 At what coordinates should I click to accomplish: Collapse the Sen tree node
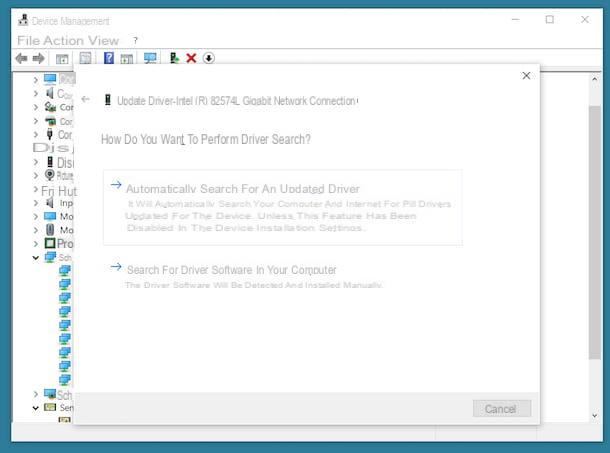tap(36, 408)
